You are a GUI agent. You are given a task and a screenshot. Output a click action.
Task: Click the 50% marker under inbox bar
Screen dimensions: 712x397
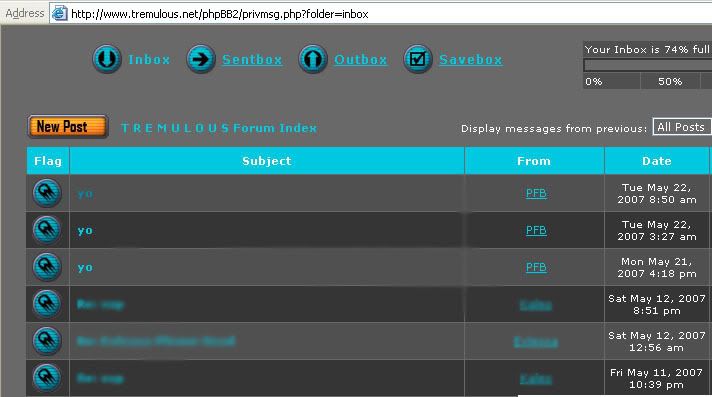click(670, 81)
